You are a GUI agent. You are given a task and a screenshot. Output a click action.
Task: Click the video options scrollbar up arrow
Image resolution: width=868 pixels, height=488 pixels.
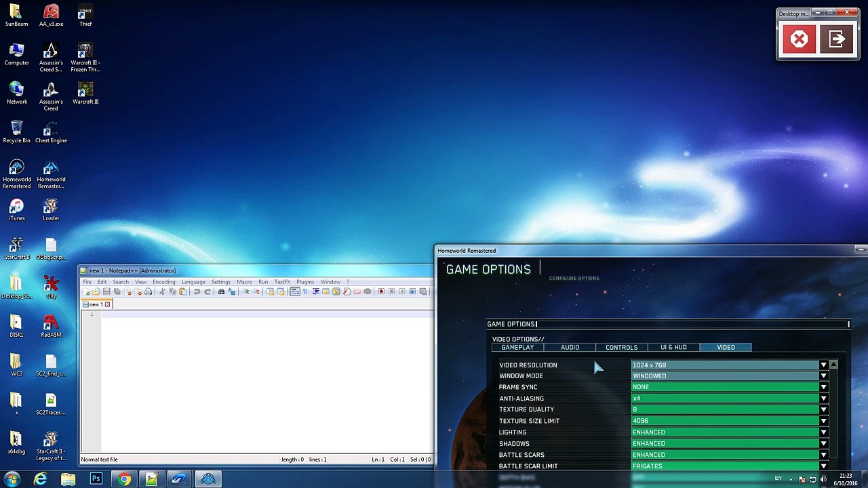[x=833, y=365]
